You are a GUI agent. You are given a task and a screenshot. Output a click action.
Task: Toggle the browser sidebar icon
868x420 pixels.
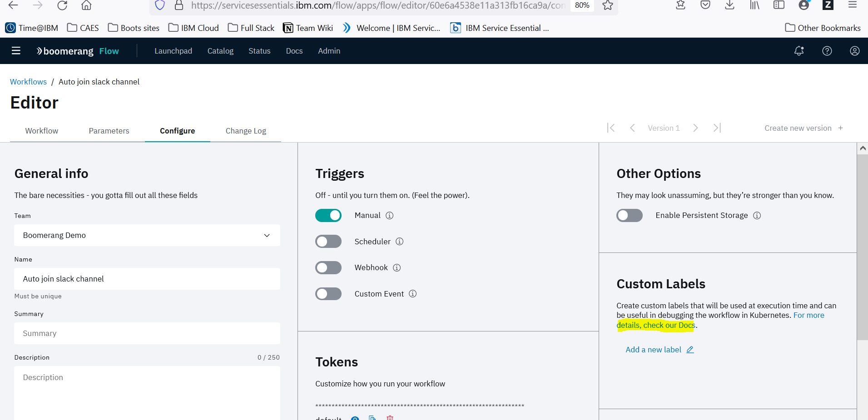pos(779,5)
